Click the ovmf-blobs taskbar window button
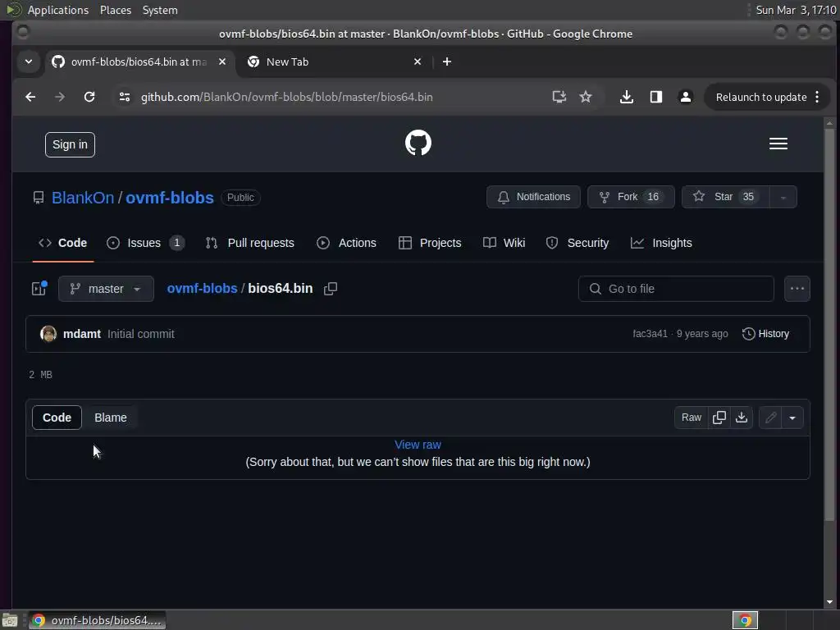The width and height of the screenshot is (840, 630). (97, 620)
